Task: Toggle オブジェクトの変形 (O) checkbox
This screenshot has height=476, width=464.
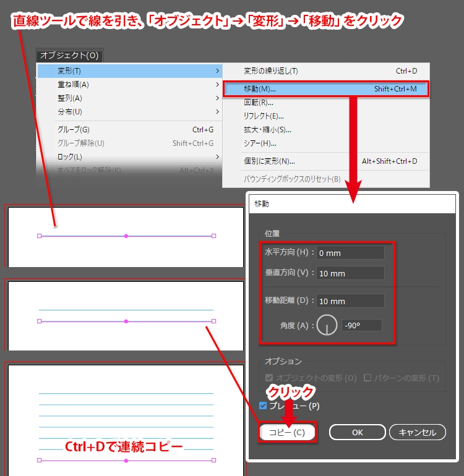Action: coord(269,378)
